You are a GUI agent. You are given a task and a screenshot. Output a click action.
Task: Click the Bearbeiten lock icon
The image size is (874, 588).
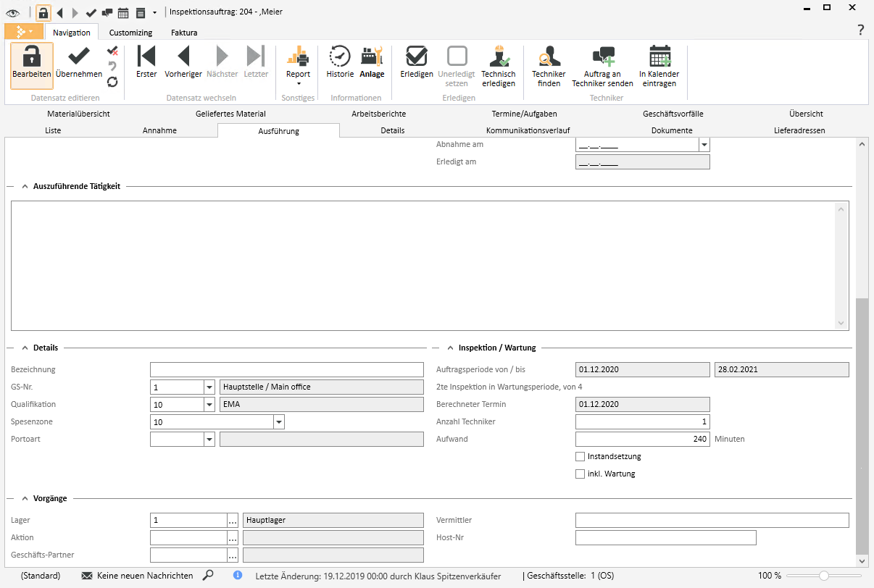coord(31,57)
